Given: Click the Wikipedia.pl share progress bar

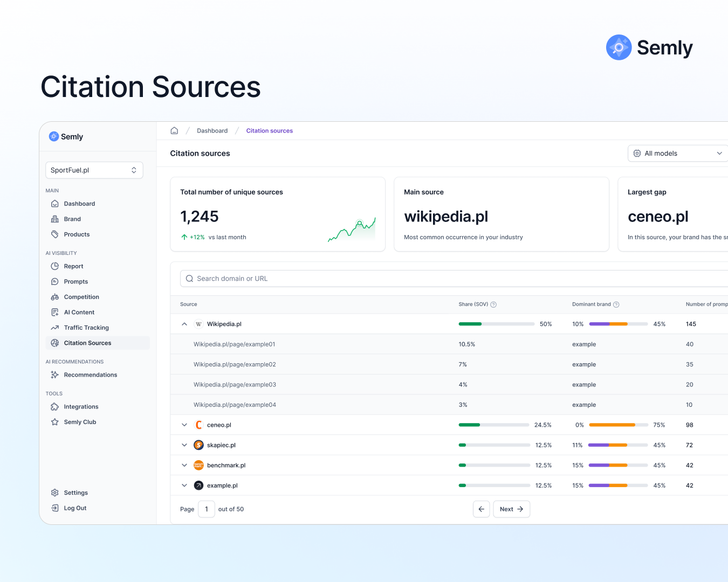Looking at the screenshot, I should 496,324.
